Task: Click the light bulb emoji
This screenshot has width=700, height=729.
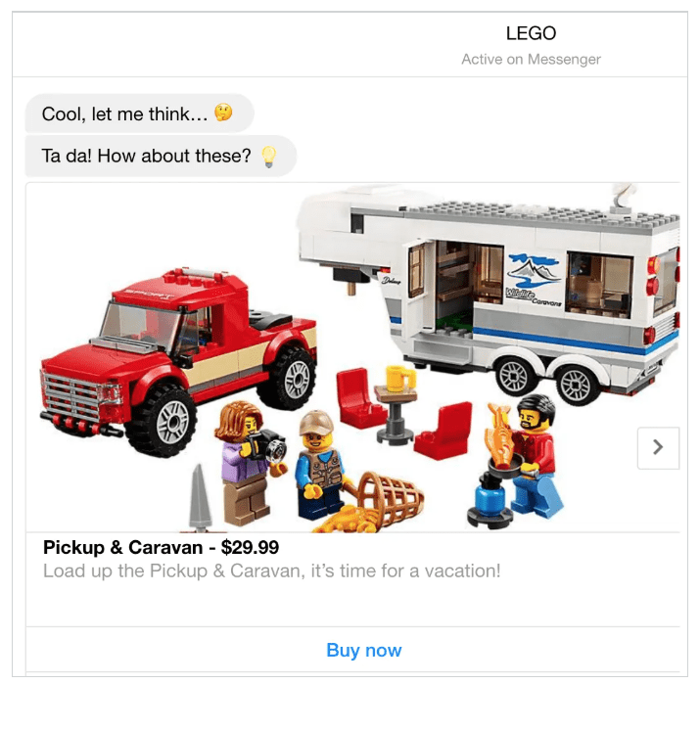Action: tap(269, 157)
